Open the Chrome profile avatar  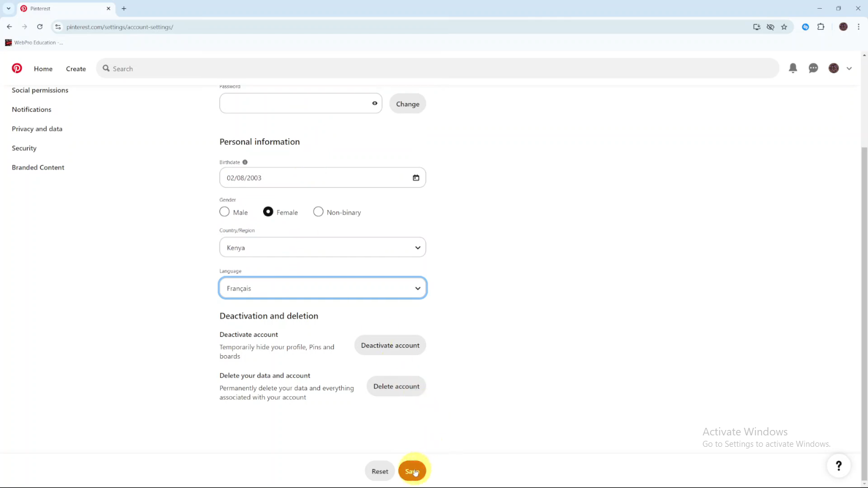(843, 27)
